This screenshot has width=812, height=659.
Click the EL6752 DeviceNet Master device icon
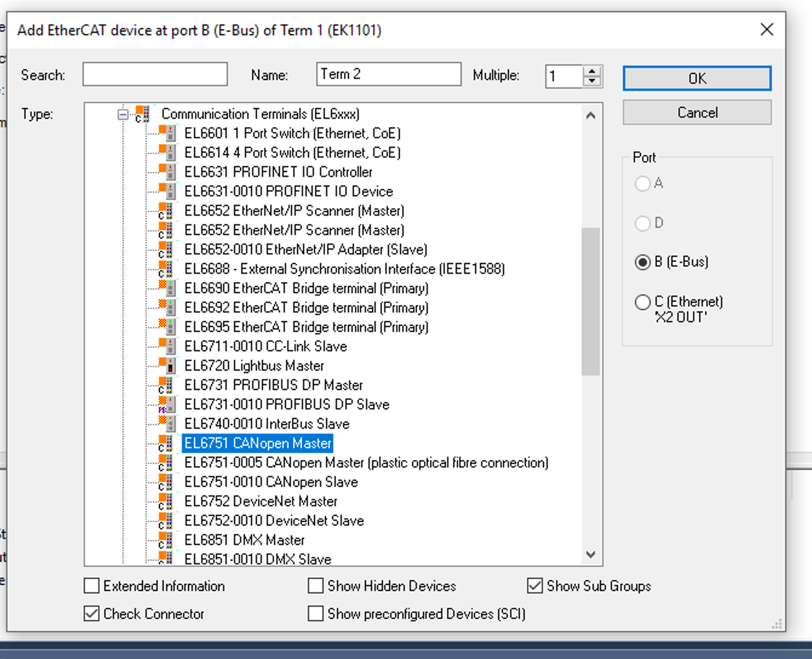click(x=165, y=502)
